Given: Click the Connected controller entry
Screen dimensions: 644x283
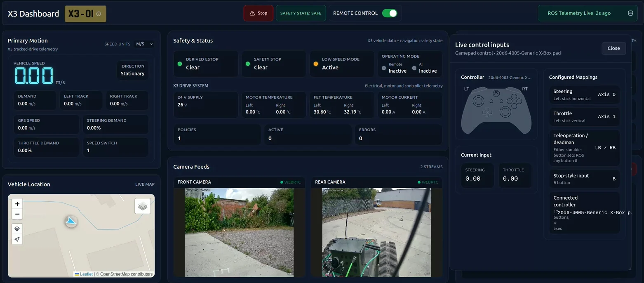Looking at the screenshot, I should [584, 213].
